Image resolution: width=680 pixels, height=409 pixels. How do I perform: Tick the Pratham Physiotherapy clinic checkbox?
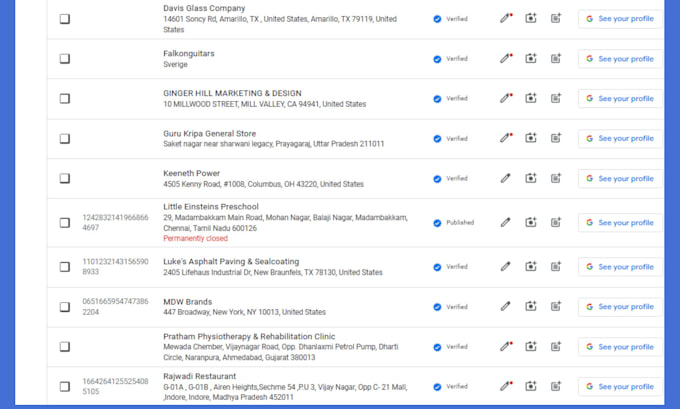(65, 347)
